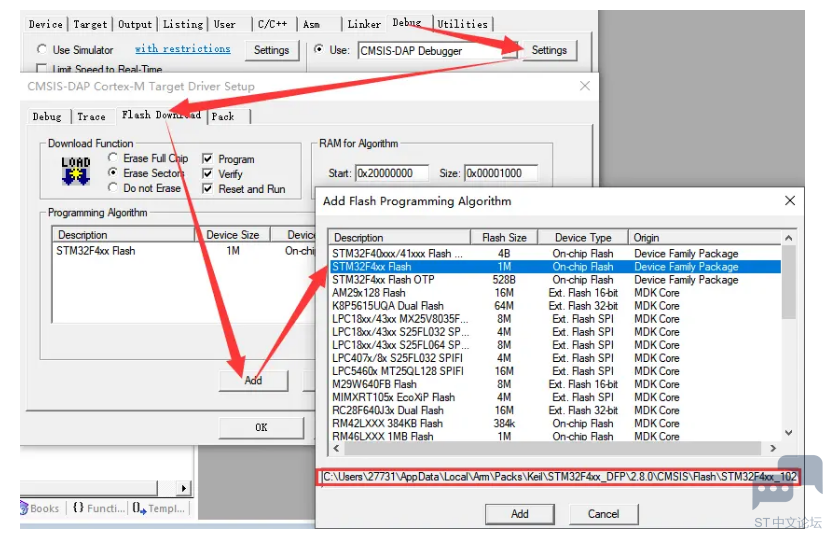Select STM32F4xx Flash row in Programming Algorithm
This screenshot has width=831, height=538.
[x=184, y=251]
